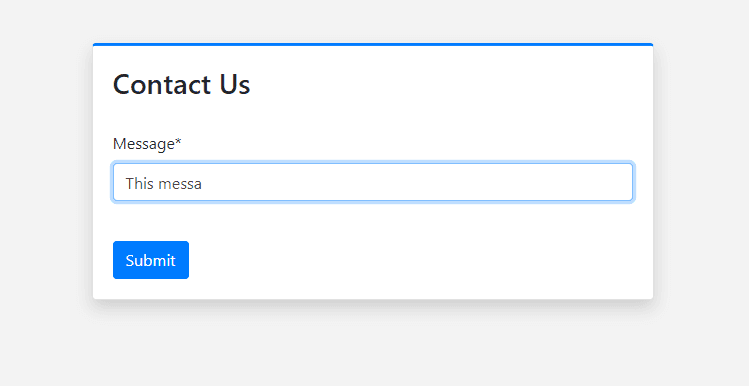Click white space between heading and Message label
The height and width of the screenshot is (386, 749).
[x=373, y=117]
